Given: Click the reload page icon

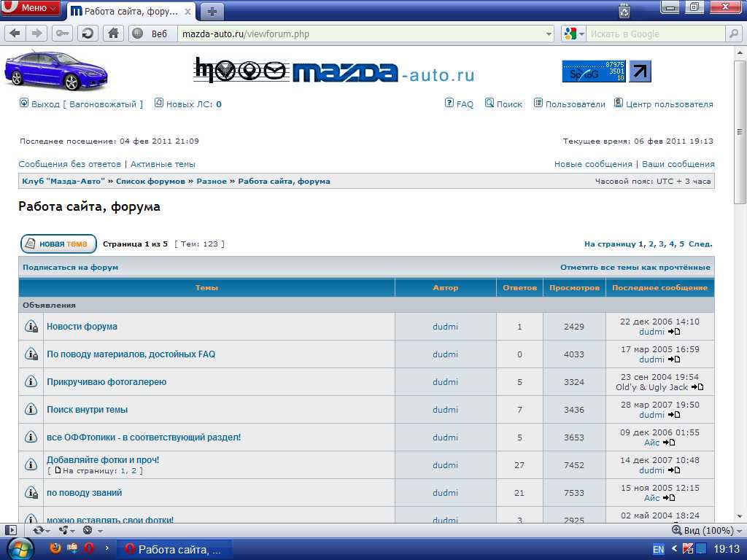Looking at the screenshot, I should pos(88,33).
